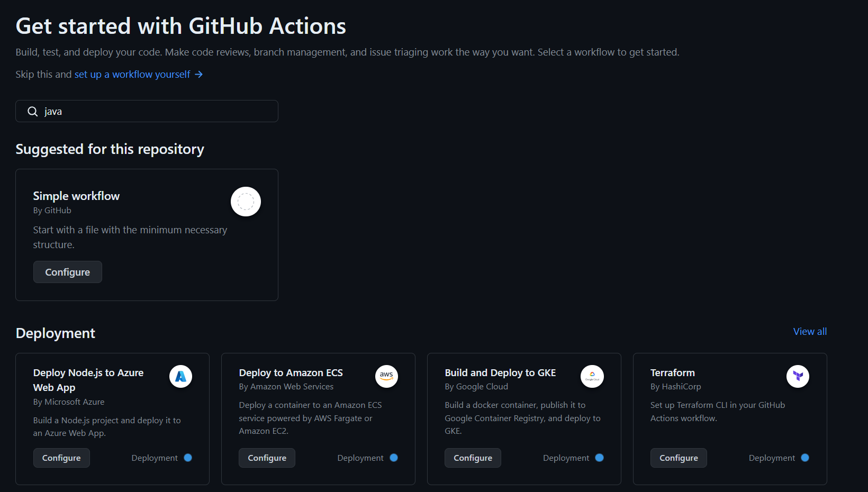
Task: Click the search magnifier icon
Action: pos(32,111)
